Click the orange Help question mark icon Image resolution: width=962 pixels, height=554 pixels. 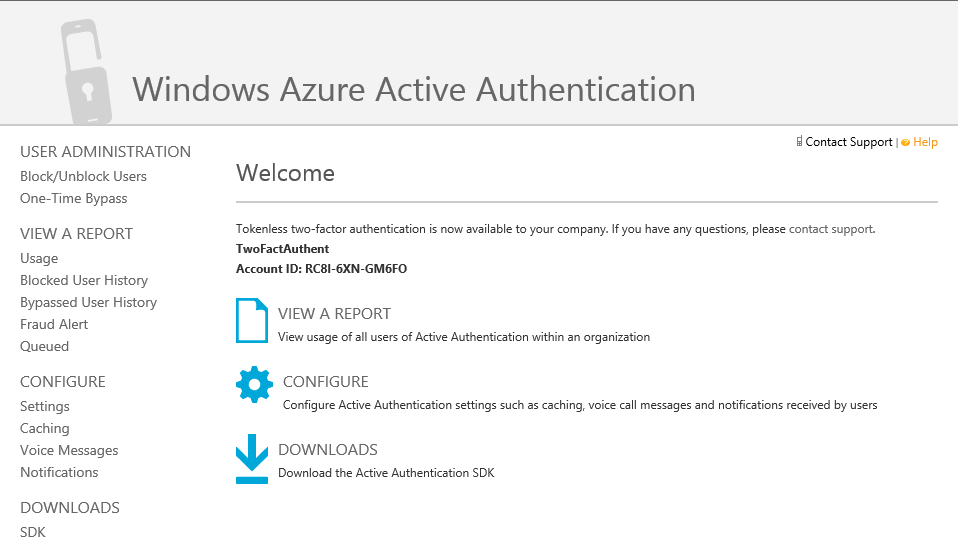coord(905,143)
